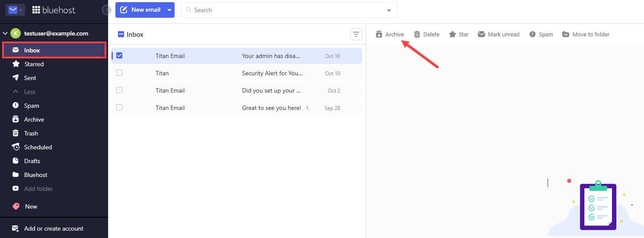Click the Sep 28 date text
644x238 pixels.
[x=332, y=108]
